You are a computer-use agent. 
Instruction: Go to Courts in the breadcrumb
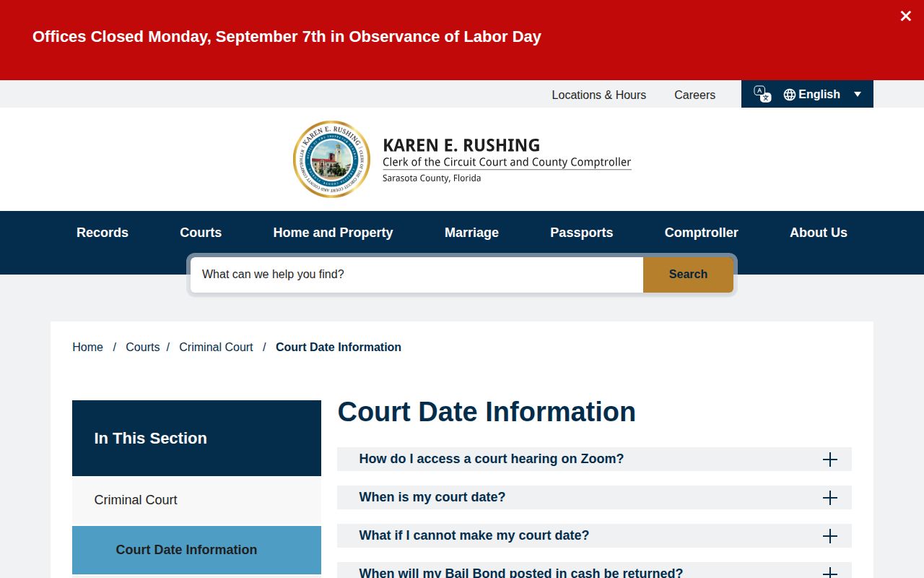click(142, 348)
